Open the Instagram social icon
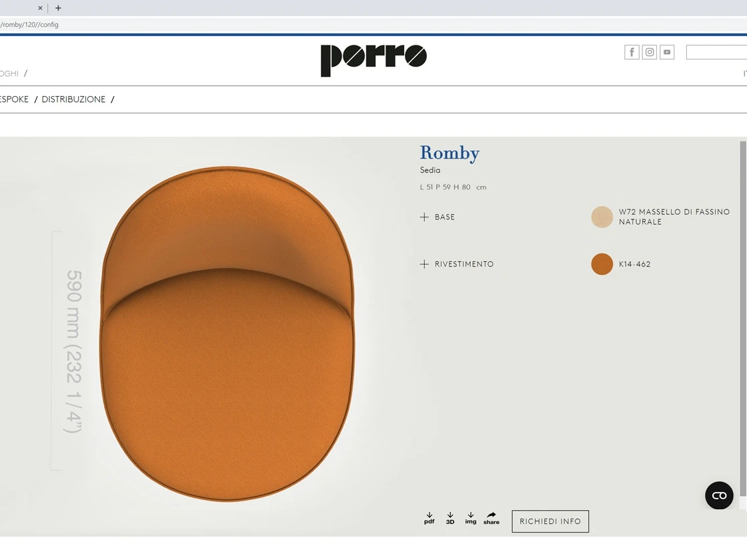This screenshot has height=560, width=747. coord(650,52)
